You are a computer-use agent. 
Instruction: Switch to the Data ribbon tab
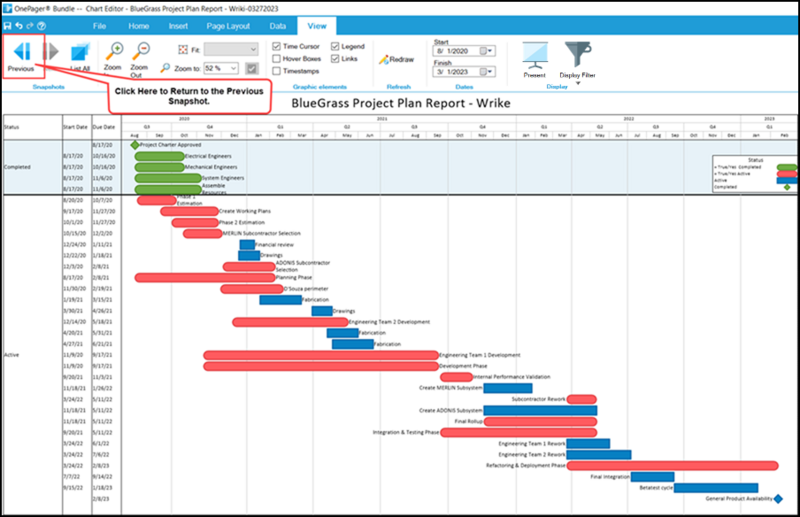[278, 26]
